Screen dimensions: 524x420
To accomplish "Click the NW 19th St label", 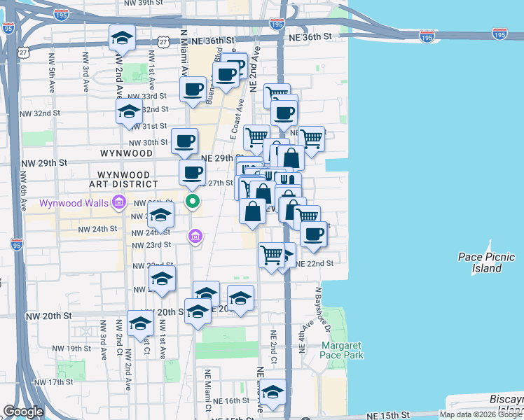I will click(x=71, y=349).
